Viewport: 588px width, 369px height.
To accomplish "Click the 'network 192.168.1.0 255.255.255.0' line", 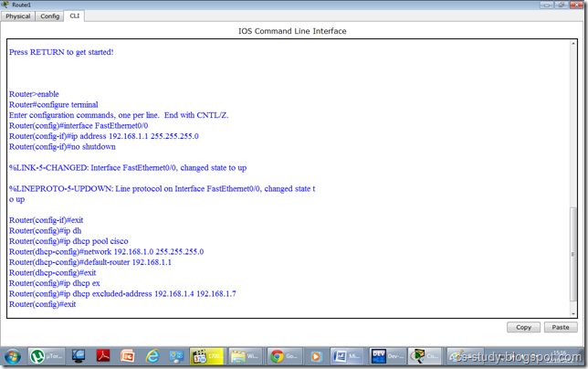I will click(107, 251).
